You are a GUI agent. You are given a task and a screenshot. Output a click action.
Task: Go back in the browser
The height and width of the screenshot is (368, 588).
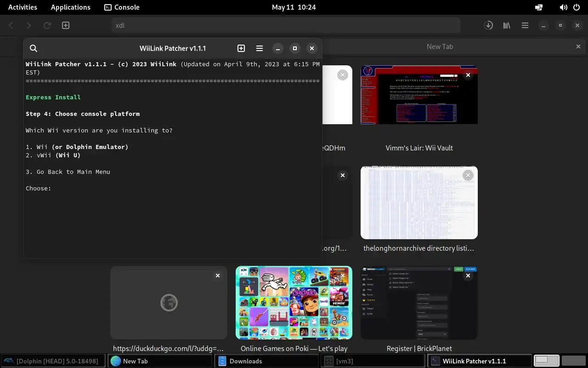[11, 25]
